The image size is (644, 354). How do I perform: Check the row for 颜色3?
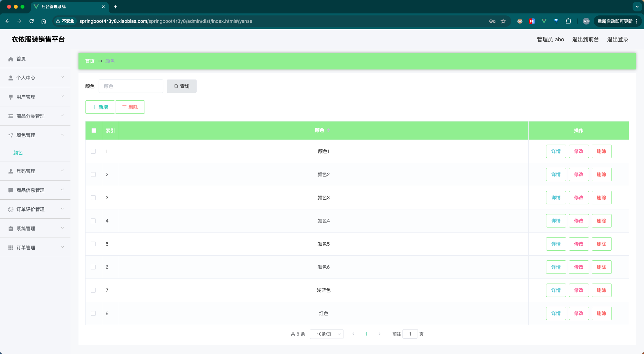[x=93, y=198]
